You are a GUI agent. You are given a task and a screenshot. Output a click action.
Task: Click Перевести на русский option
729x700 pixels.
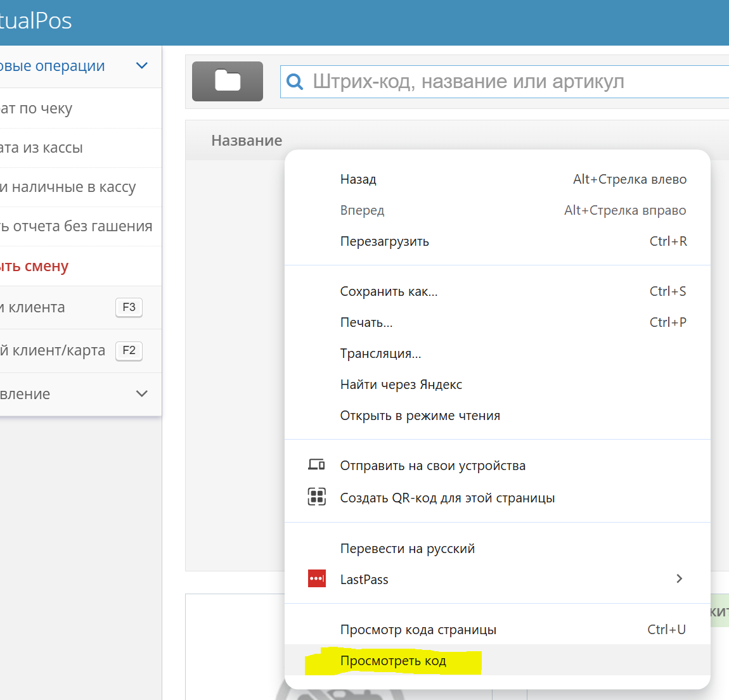pyautogui.click(x=407, y=549)
